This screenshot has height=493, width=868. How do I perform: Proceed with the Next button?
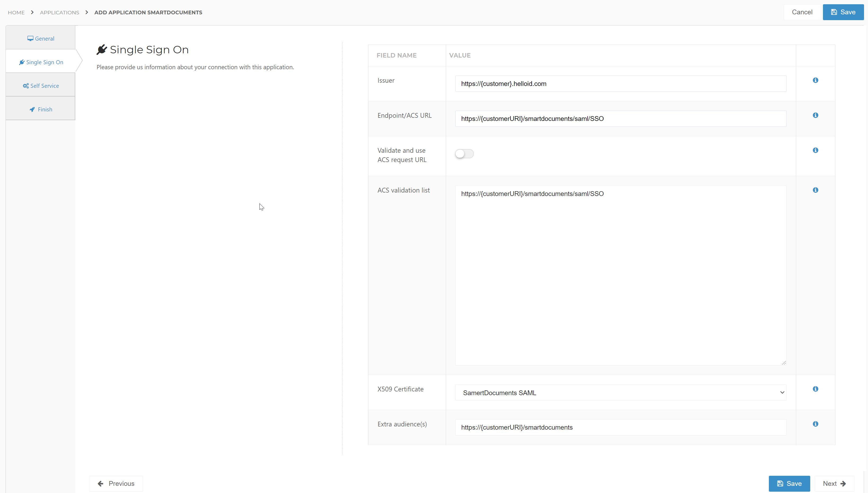pos(834,483)
